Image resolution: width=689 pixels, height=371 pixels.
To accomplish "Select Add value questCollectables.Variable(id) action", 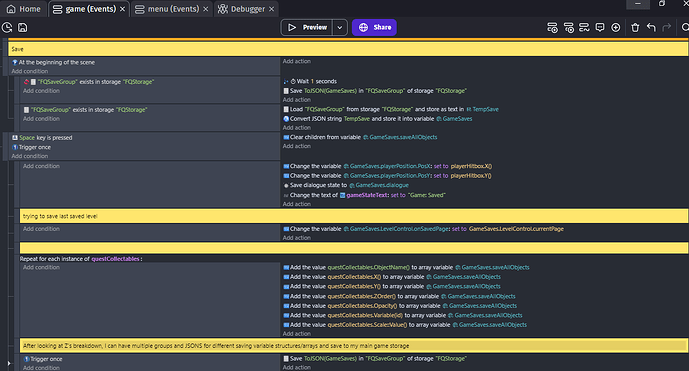I will 403,315.
